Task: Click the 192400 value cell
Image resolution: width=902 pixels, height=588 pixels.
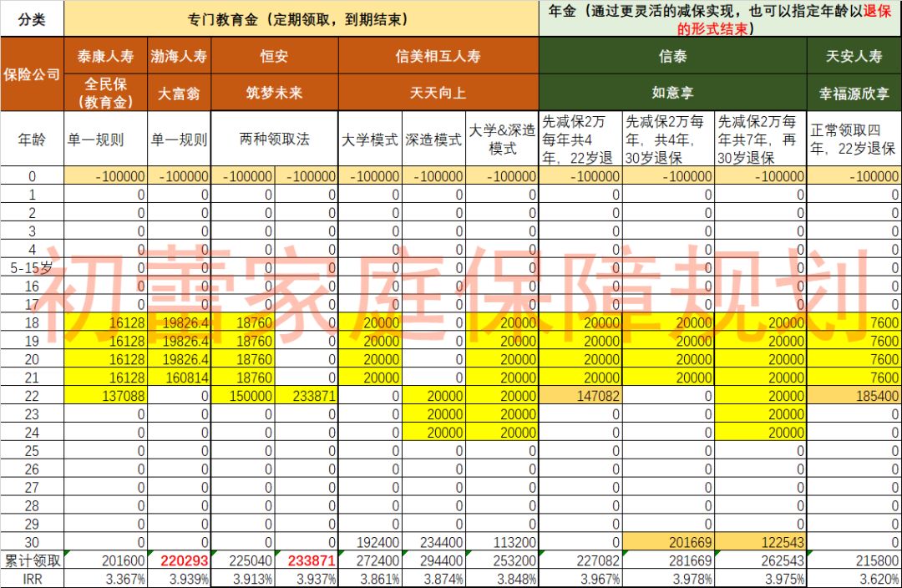Action: 370,542
